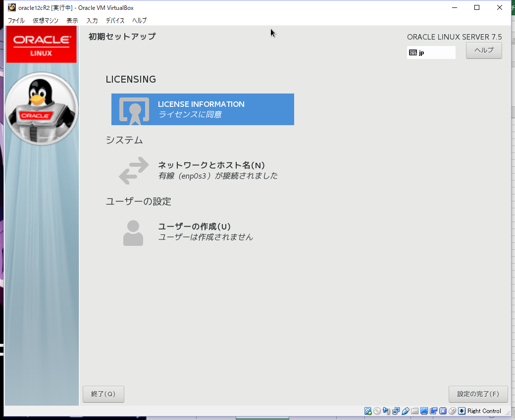Click the mouse integration status icon
The image size is (515, 420).
[x=452, y=411]
